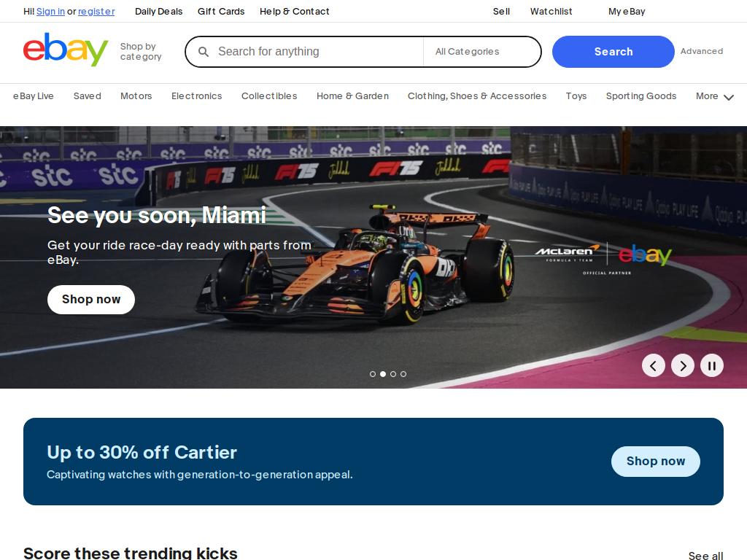Screen dimensions: 747x560
Task: Click the eBay logo
Action: [x=66, y=50]
